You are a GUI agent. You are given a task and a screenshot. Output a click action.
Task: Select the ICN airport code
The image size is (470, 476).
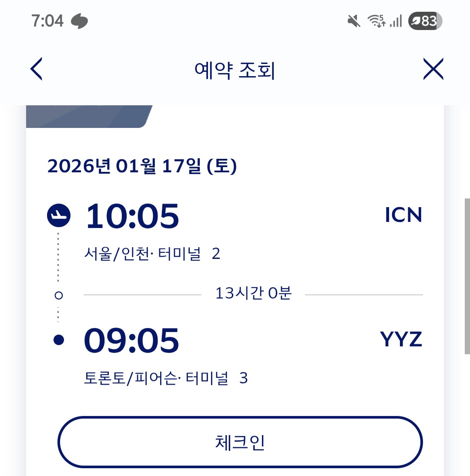[403, 215]
